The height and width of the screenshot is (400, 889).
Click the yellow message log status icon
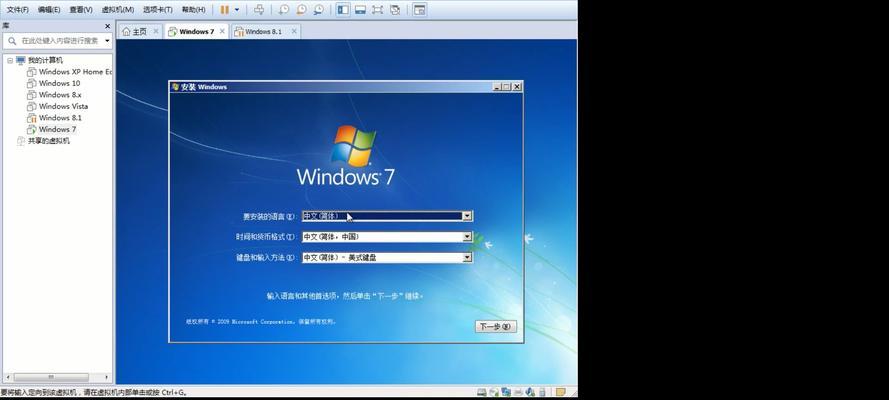(x=561, y=392)
